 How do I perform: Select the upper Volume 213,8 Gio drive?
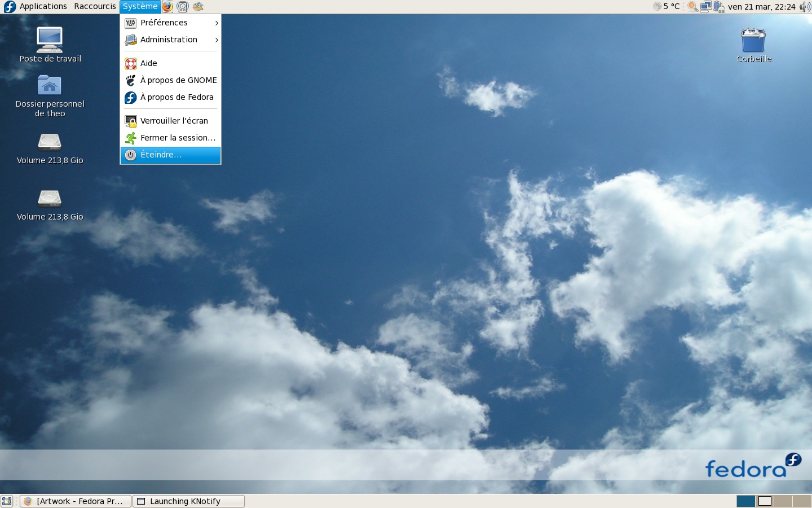(50, 148)
